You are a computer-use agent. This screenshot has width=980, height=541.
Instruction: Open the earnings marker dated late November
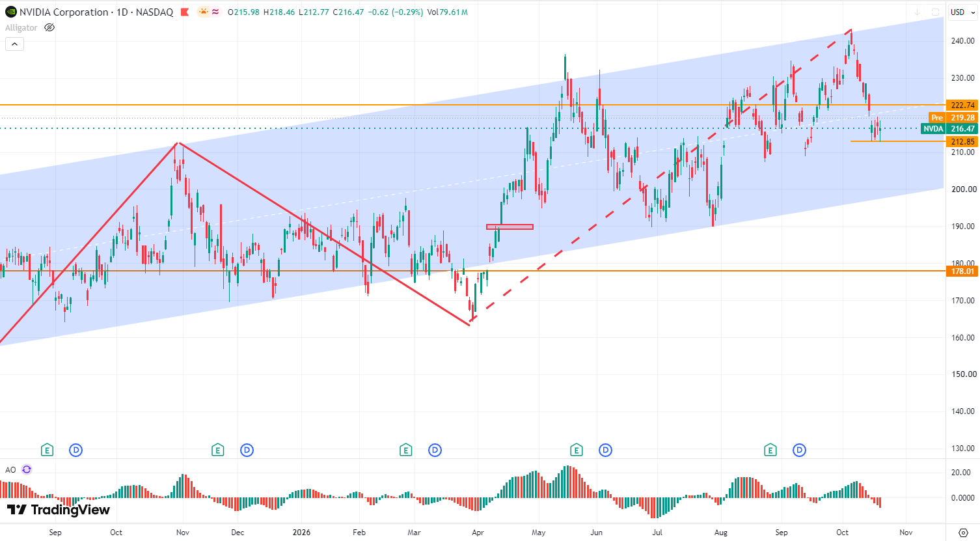pos(218,450)
